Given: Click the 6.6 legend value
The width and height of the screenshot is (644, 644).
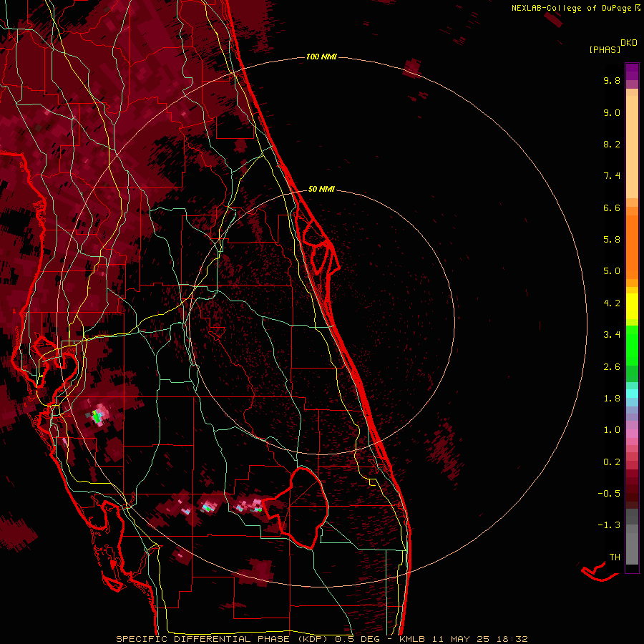Looking at the screenshot, I should tap(612, 208).
